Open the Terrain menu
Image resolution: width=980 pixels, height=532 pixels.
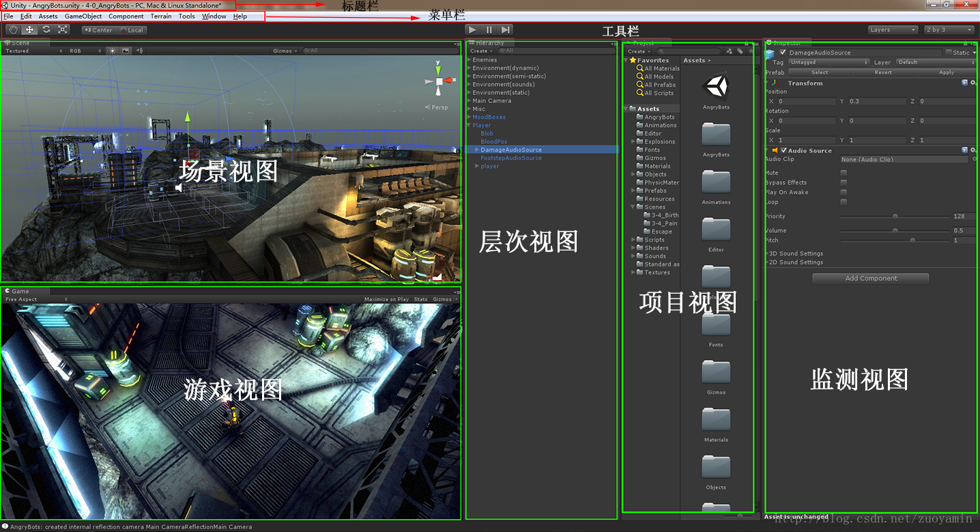pos(161,16)
